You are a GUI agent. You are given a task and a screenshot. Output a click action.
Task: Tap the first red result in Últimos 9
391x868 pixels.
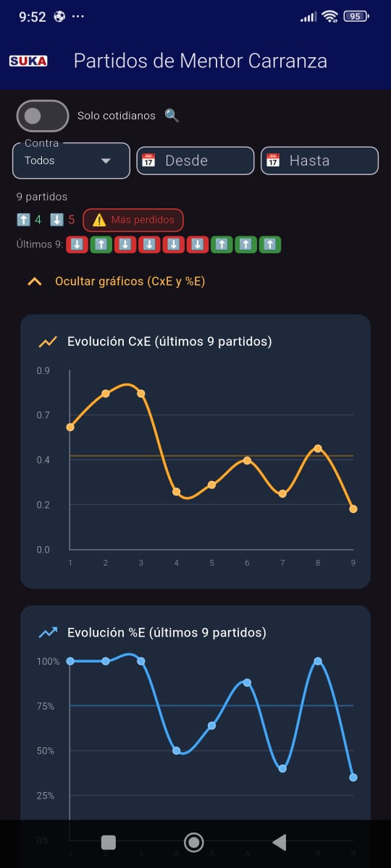coord(77,244)
